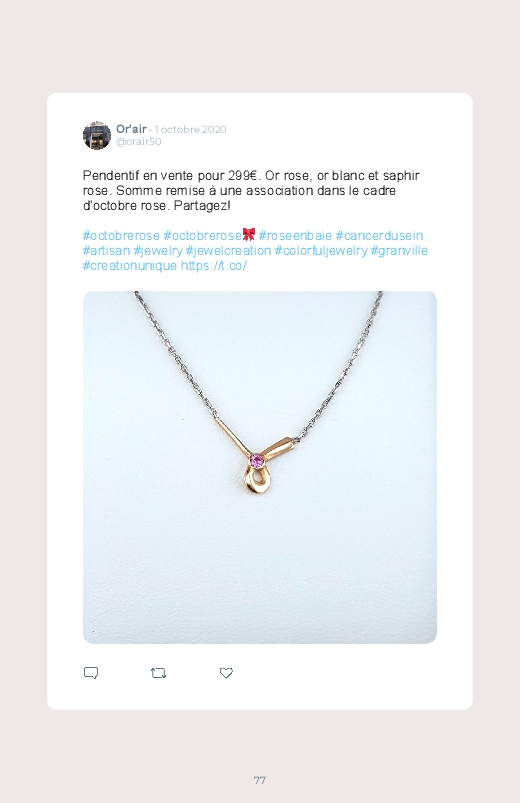Open the @orair50 handle
The width and height of the screenshot is (520, 803).
138,141
